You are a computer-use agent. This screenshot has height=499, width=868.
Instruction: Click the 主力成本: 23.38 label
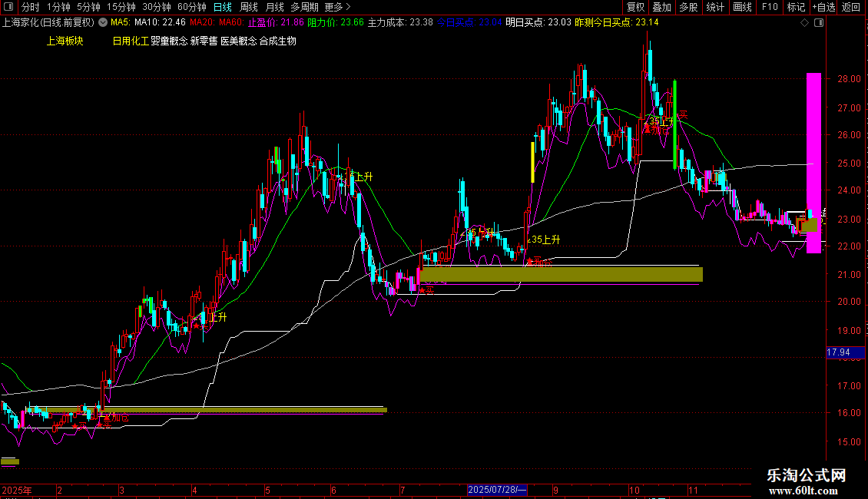(400, 23)
